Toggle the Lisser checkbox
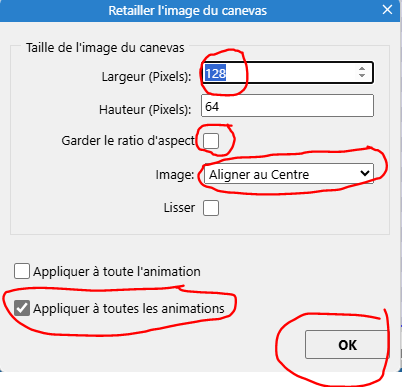Image resolution: width=402 pixels, height=387 pixels. click(x=211, y=208)
